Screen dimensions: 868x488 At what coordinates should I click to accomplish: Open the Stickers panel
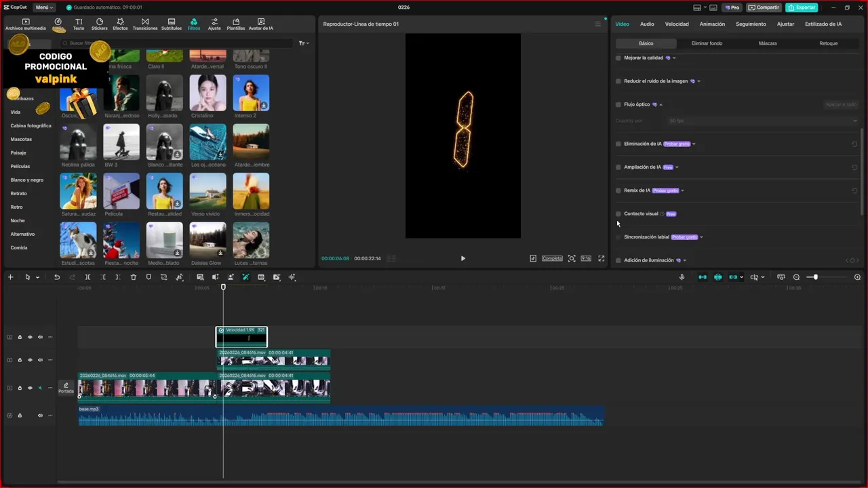click(100, 24)
